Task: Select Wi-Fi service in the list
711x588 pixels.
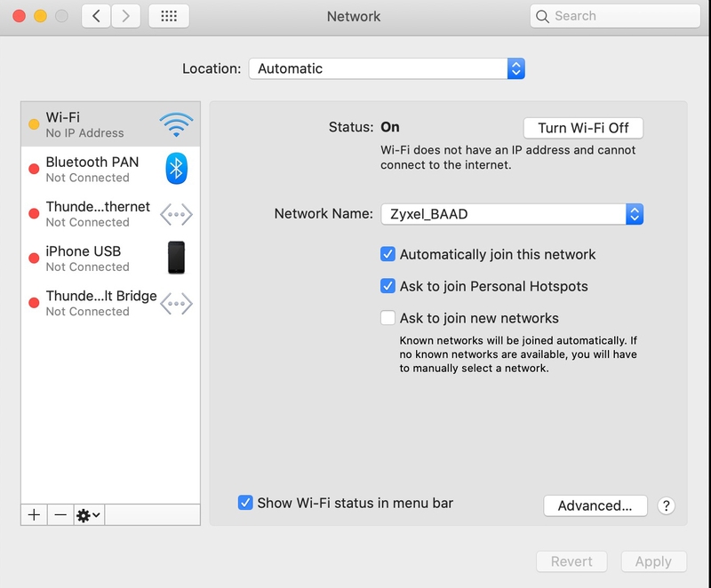Action: tap(110, 124)
